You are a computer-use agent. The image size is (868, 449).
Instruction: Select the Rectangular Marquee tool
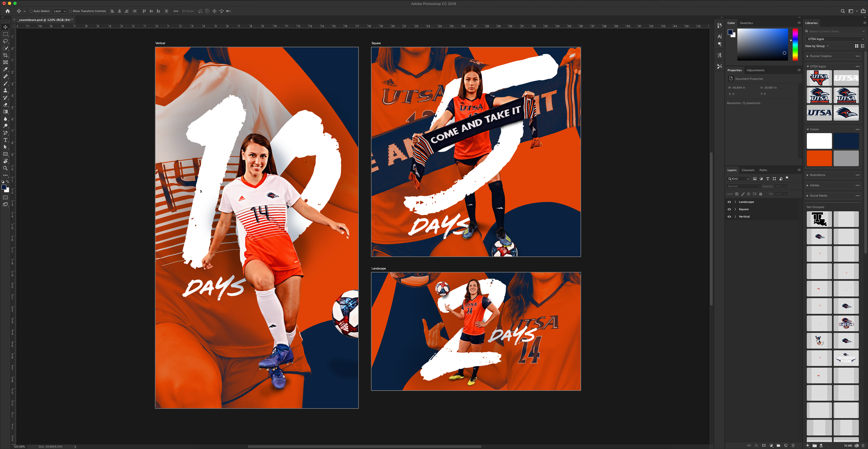pos(6,34)
